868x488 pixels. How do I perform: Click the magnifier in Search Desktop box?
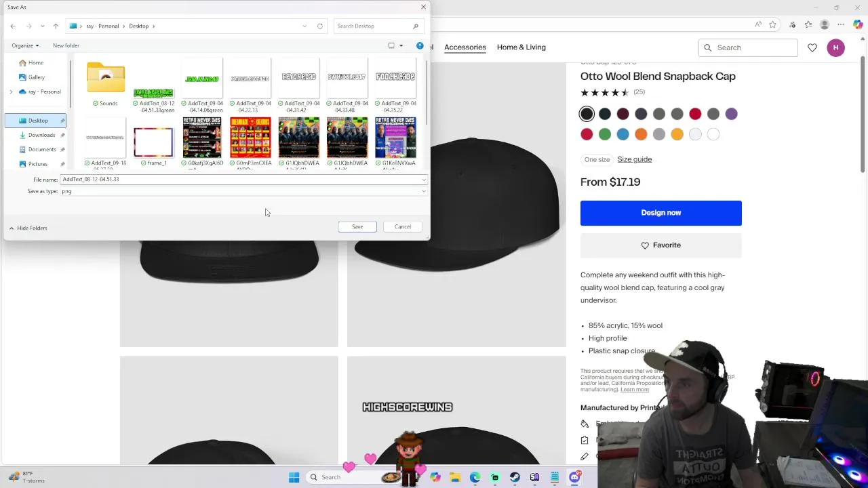[416, 26]
